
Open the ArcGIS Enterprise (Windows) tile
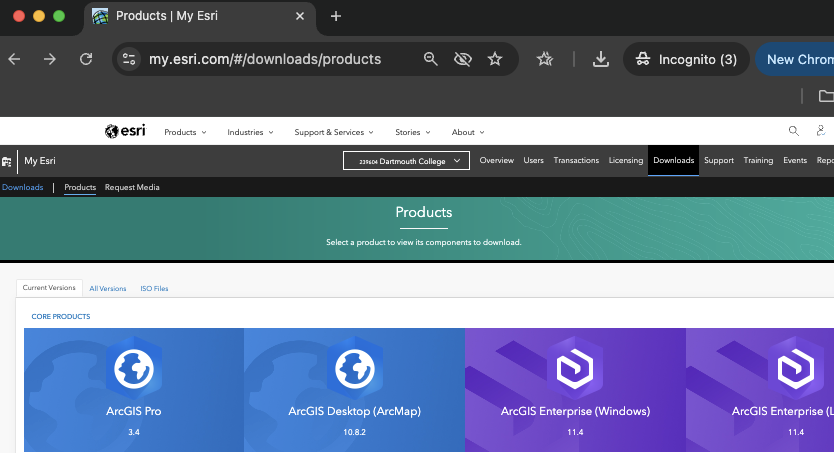[x=575, y=390]
